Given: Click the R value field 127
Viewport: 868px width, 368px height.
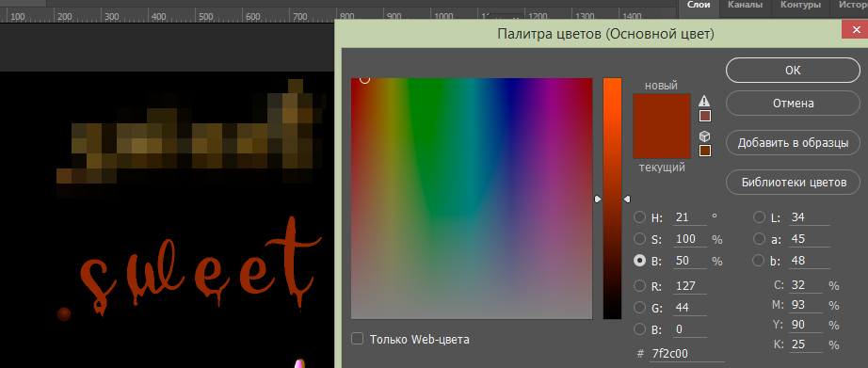Looking at the screenshot, I should [x=690, y=286].
